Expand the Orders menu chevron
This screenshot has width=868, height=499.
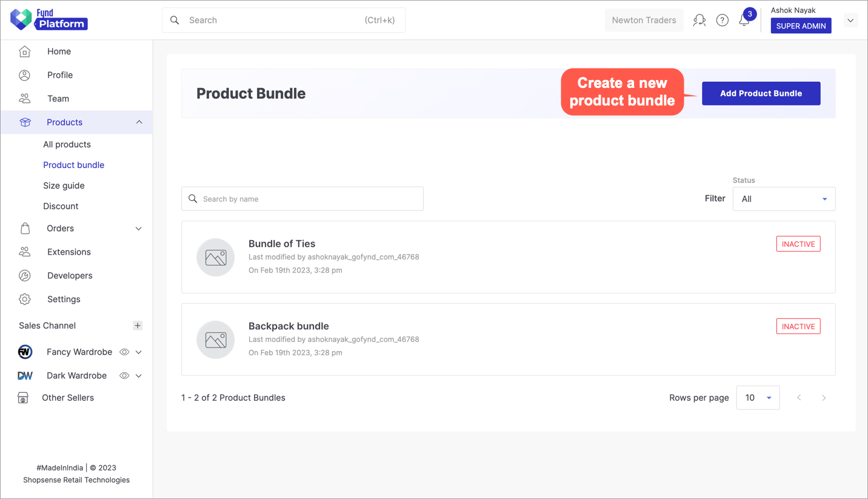pos(139,229)
